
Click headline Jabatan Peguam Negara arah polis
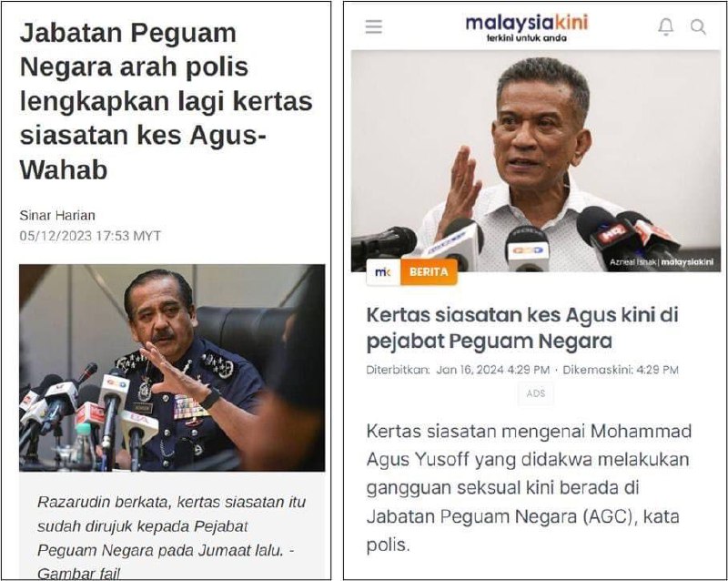point(167,101)
